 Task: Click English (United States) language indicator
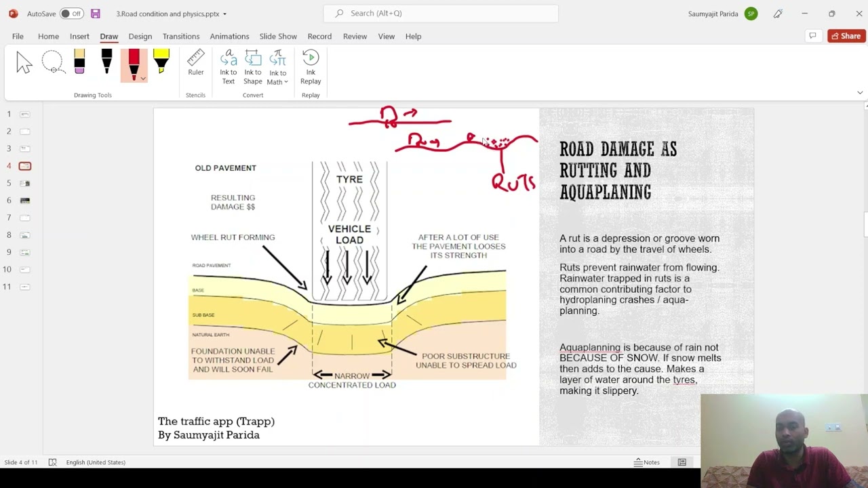click(x=96, y=462)
